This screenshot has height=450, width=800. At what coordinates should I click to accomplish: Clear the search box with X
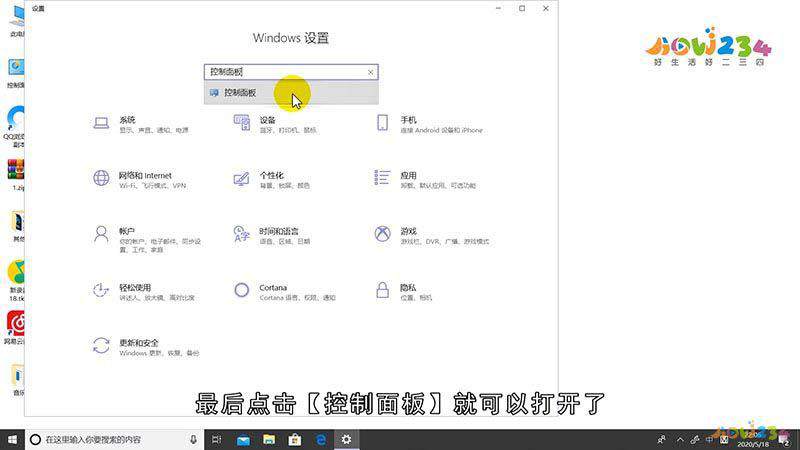pyautogui.click(x=371, y=73)
